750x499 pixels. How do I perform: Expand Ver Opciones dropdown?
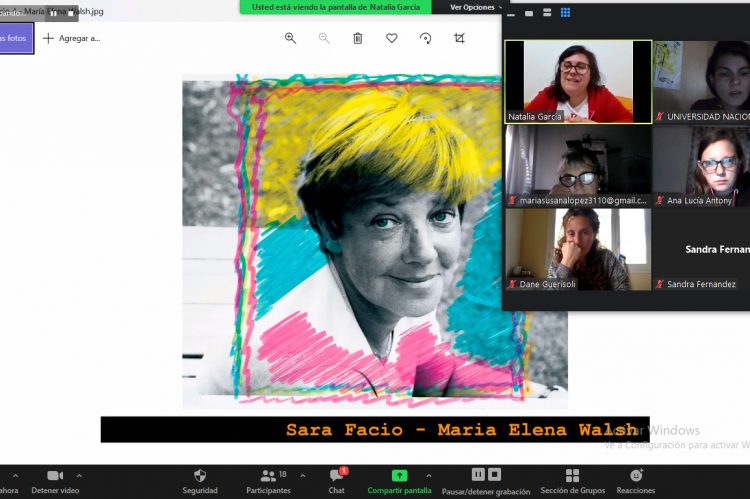[x=476, y=7]
